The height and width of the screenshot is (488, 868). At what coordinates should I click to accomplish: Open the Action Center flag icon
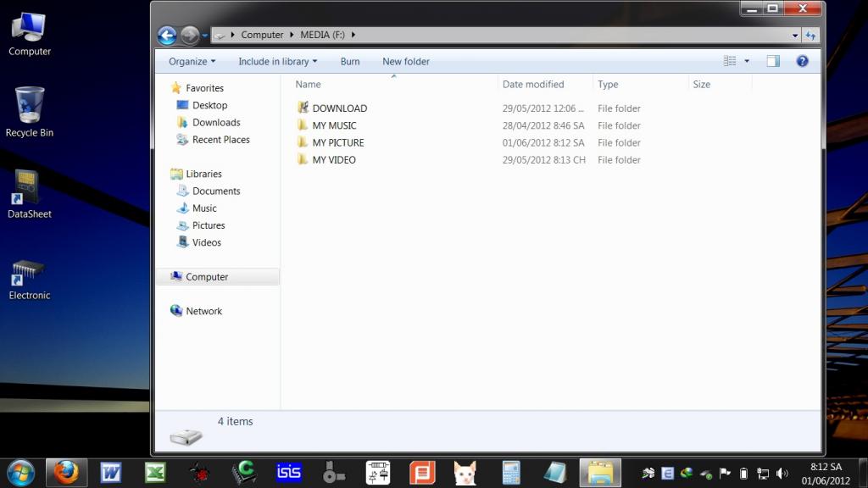[725, 473]
